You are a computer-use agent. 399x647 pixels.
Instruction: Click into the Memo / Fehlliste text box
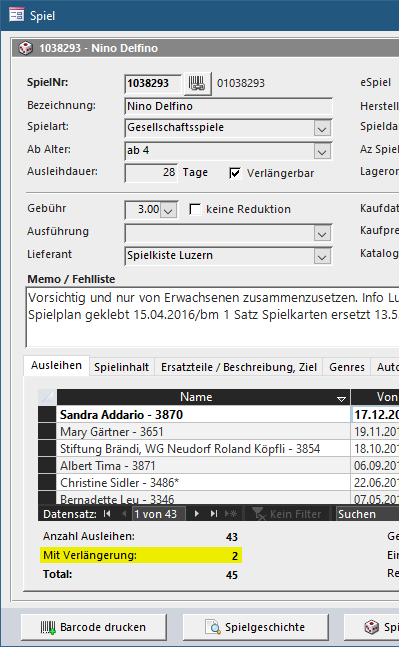(212, 316)
